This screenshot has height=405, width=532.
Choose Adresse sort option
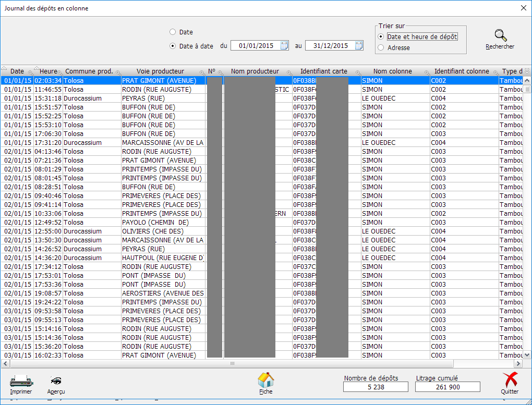381,48
